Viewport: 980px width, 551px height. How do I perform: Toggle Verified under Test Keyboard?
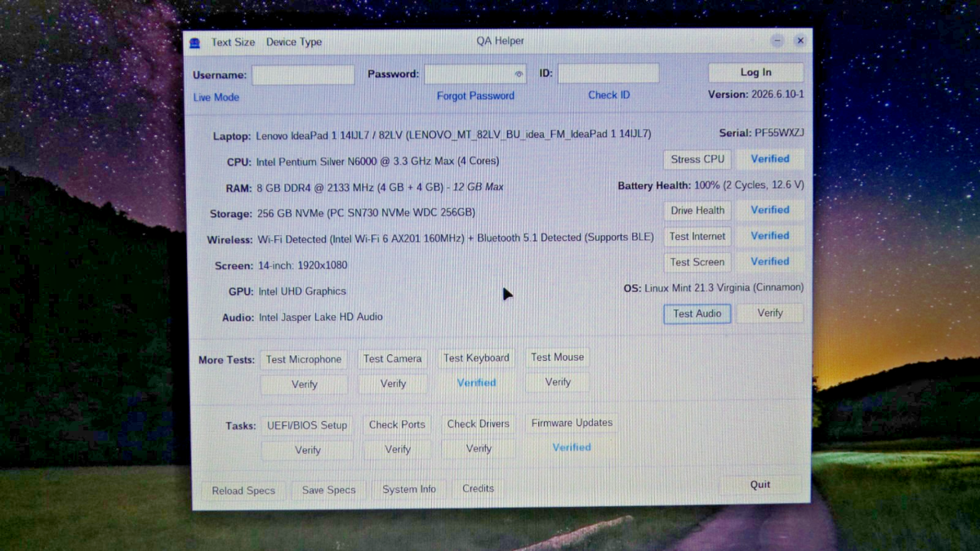(x=476, y=382)
